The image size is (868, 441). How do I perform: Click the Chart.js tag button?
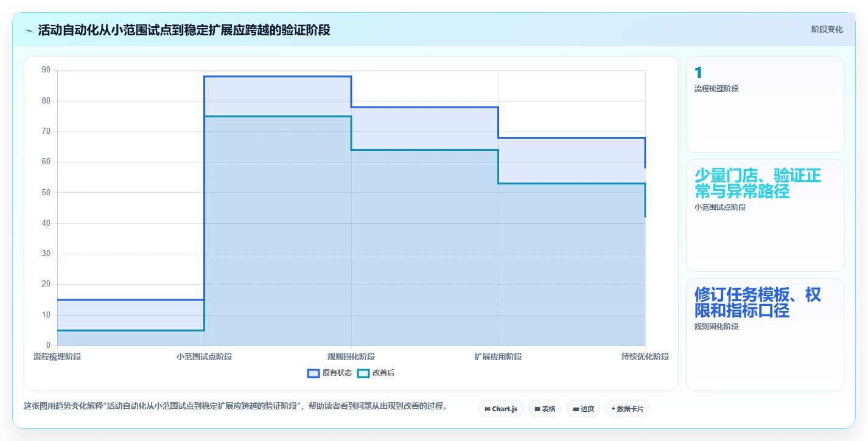[x=501, y=409]
